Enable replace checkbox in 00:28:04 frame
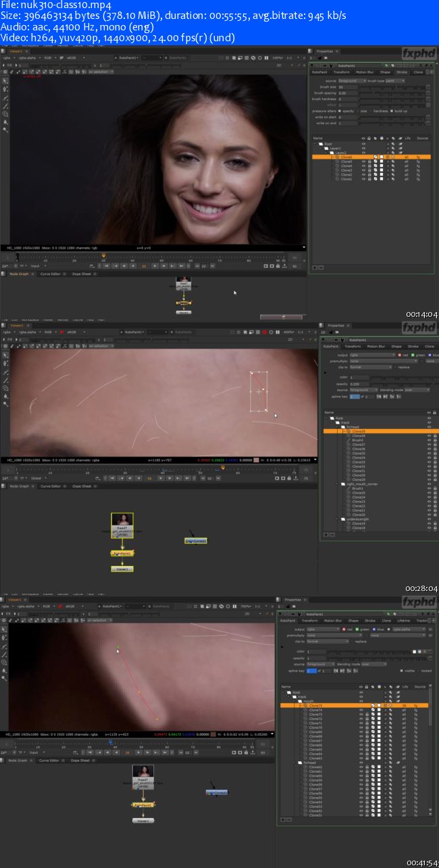This screenshot has height=868, width=439. tap(396, 367)
